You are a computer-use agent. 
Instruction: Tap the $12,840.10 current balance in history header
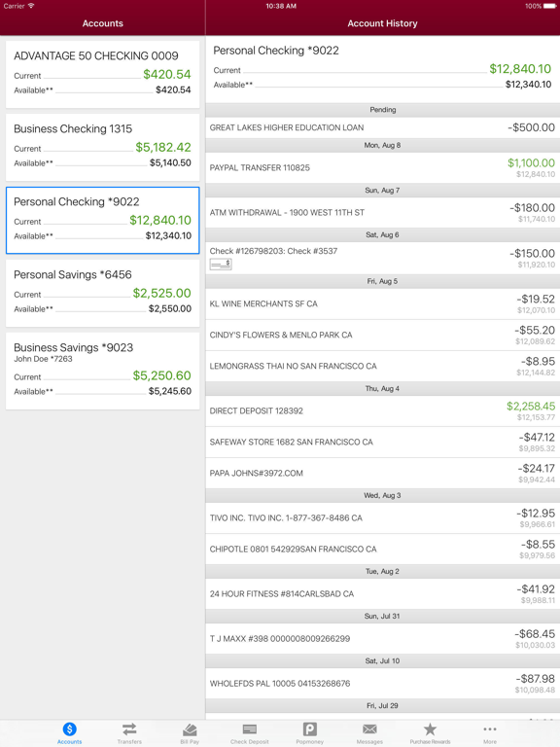coord(520,69)
